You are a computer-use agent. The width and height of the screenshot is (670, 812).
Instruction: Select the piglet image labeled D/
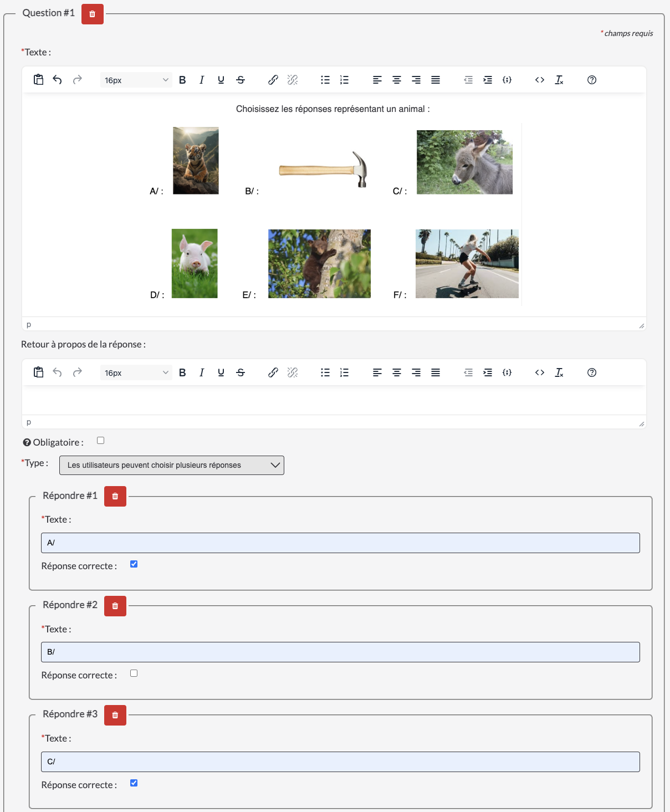pos(195,263)
